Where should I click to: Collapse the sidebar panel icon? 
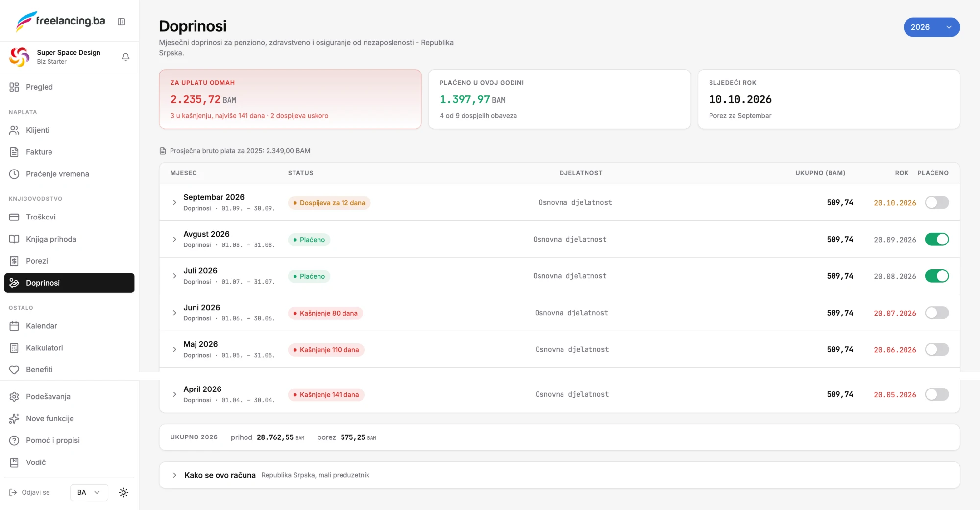pyautogui.click(x=122, y=22)
